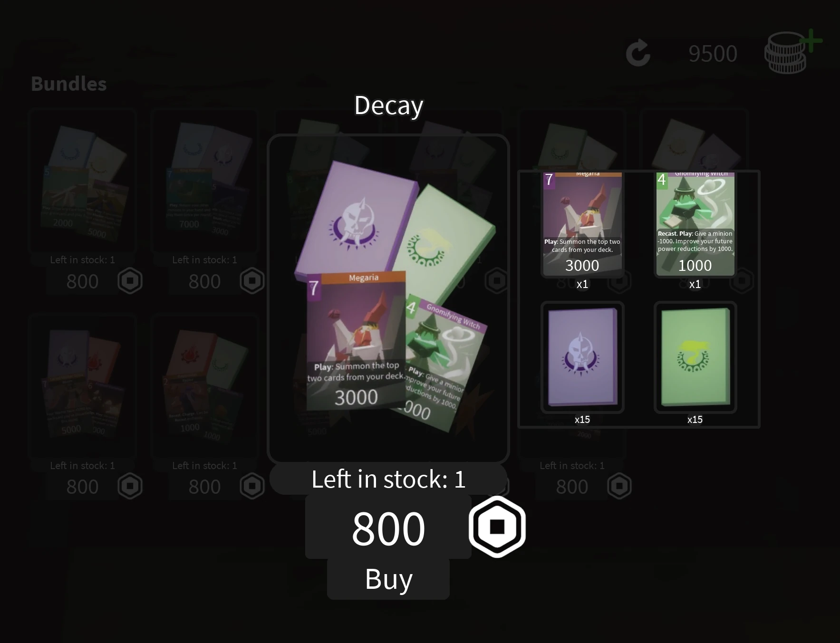Click the 9500 coin balance display
This screenshot has width=840, height=643.
pos(713,54)
